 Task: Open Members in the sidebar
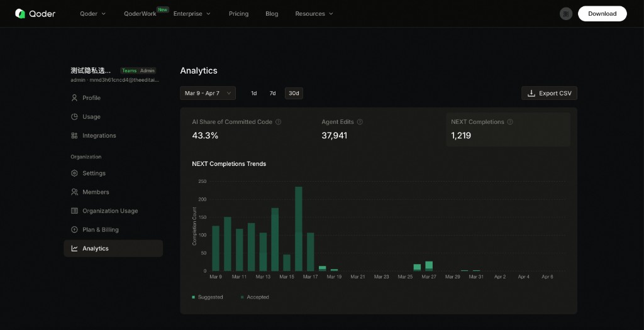(x=113, y=192)
